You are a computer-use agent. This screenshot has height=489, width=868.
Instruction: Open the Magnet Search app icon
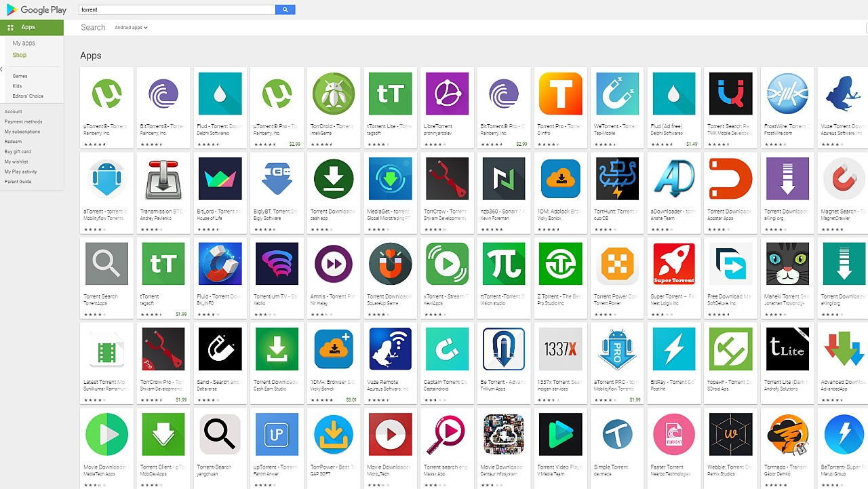(x=844, y=178)
